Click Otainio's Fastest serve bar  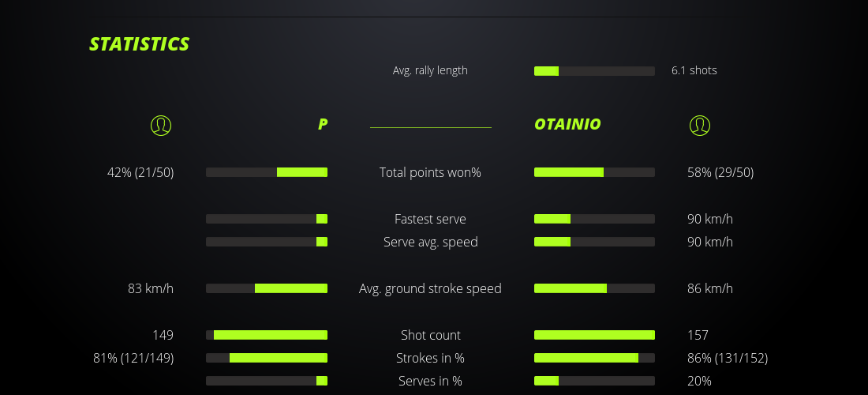594,219
